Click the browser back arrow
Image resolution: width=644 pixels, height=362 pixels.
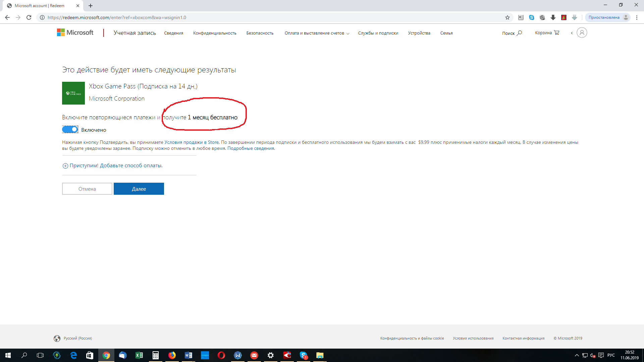7,17
